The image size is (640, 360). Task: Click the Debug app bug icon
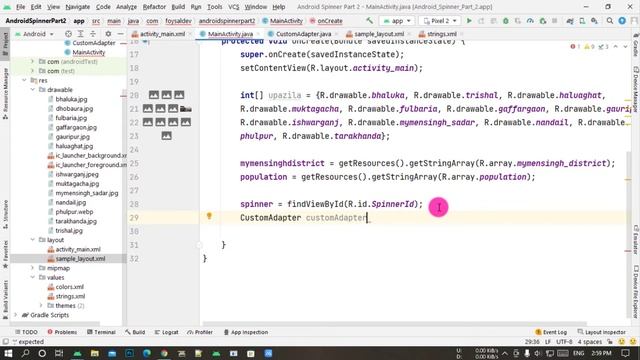pyautogui.click(x=505, y=20)
